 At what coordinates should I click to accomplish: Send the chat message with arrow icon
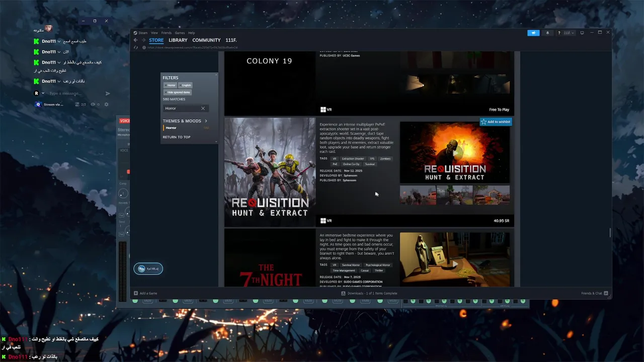coord(108,93)
